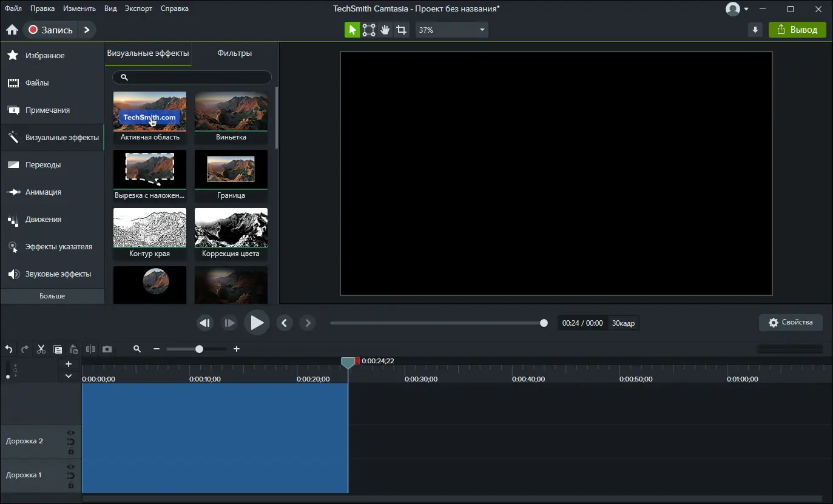Viewport: 833px width, 504px height.
Task: Click the Split clip icon
Action: (x=90, y=349)
